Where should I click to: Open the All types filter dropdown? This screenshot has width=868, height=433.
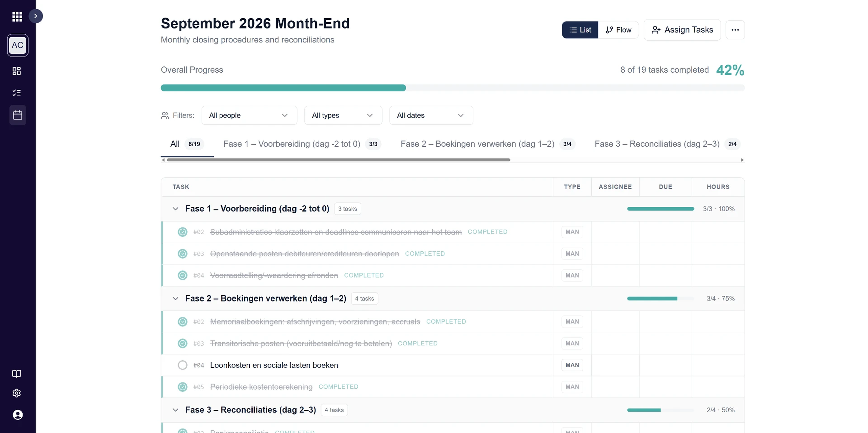[343, 115]
